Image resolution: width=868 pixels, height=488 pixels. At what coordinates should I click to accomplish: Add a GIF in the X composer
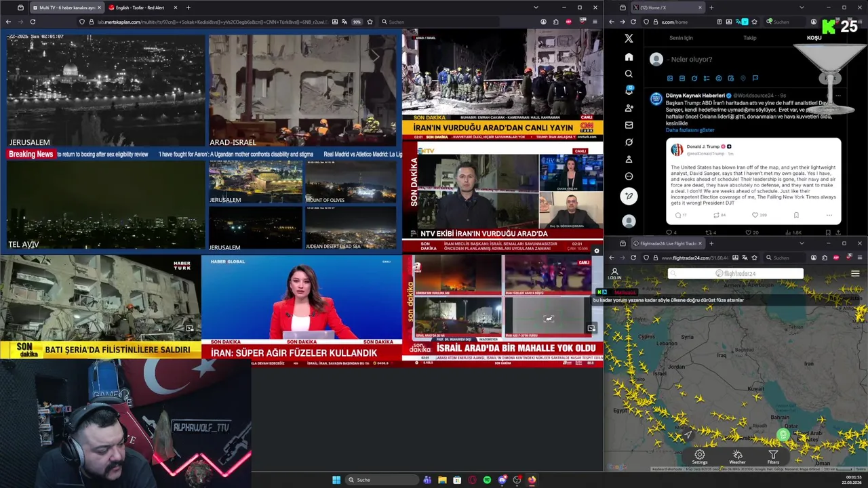[682, 79]
